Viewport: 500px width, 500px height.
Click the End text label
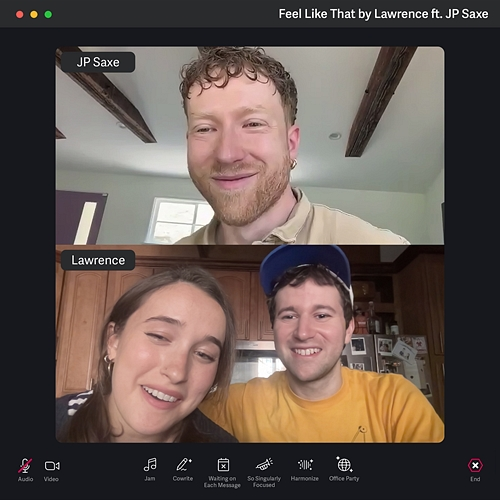(475, 479)
